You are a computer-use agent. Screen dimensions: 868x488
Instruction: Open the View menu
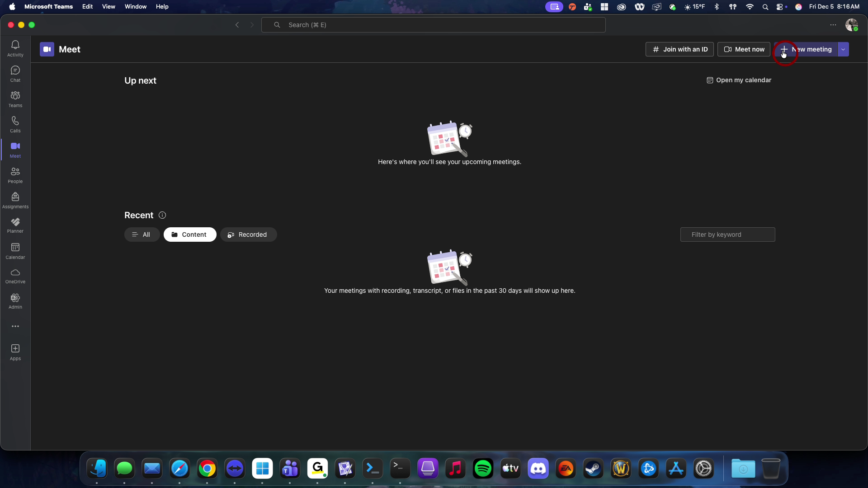click(x=108, y=6)
